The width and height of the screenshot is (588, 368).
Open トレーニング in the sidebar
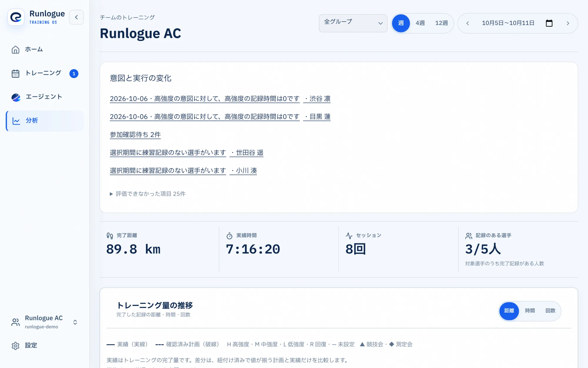coord(45,73)
